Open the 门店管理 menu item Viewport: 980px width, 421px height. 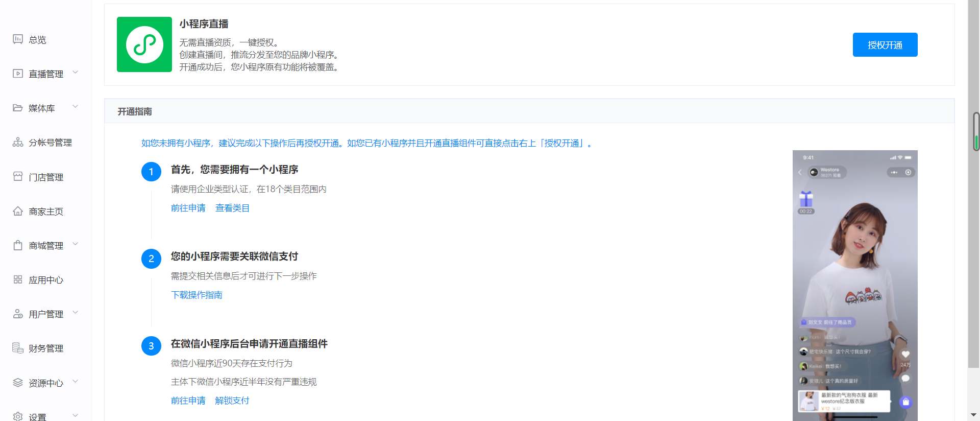tap(46, 177)
